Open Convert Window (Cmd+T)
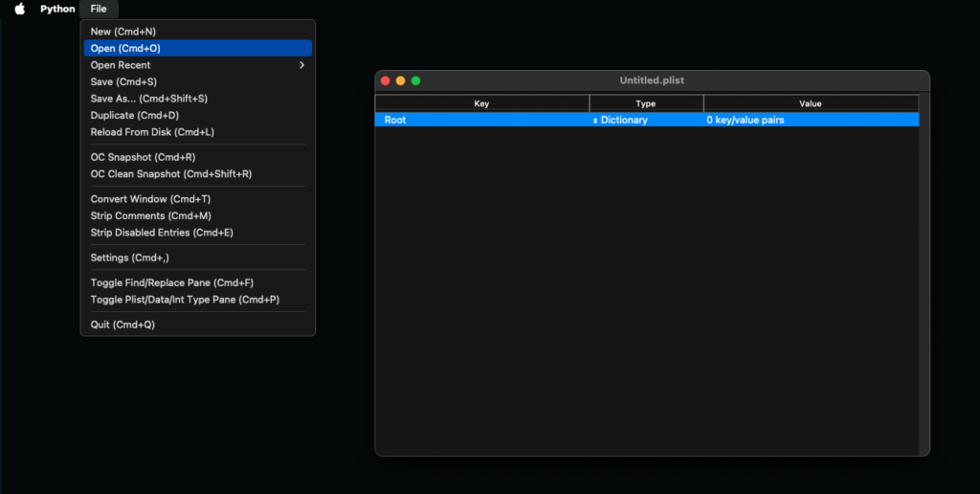 click(197, 199)
